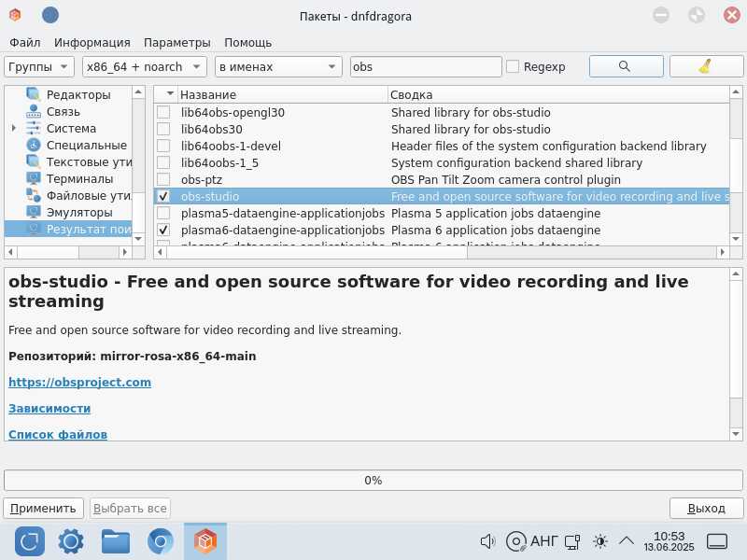Click the magnifier search button
The image size is (747, 560).
[x=626, y=66]
